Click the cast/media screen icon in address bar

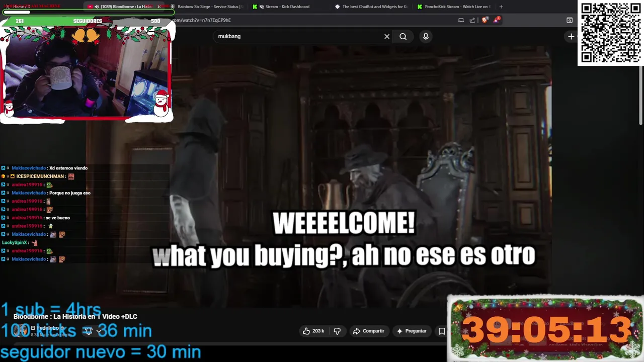click(461, 20)
